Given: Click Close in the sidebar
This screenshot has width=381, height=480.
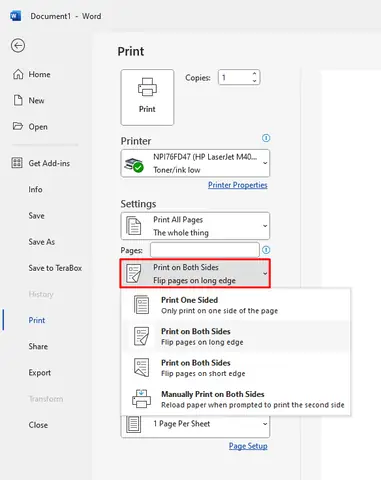Looking at the screenshot, I should tap(38, 425).
